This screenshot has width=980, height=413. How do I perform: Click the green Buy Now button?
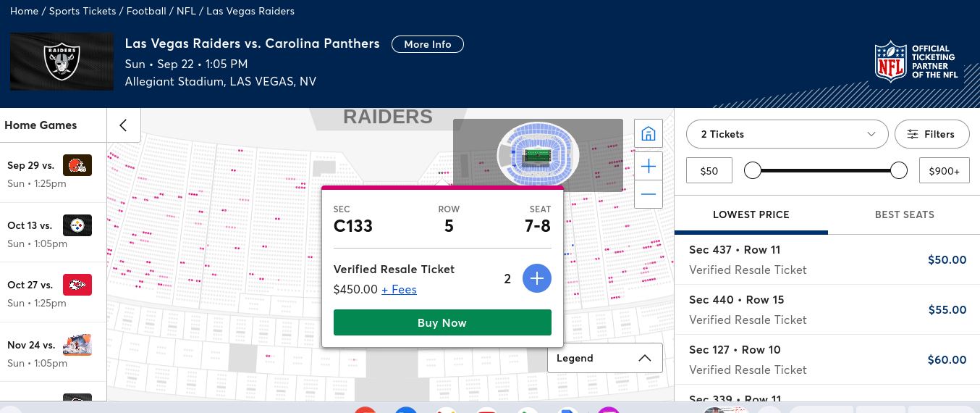[442, 322]
